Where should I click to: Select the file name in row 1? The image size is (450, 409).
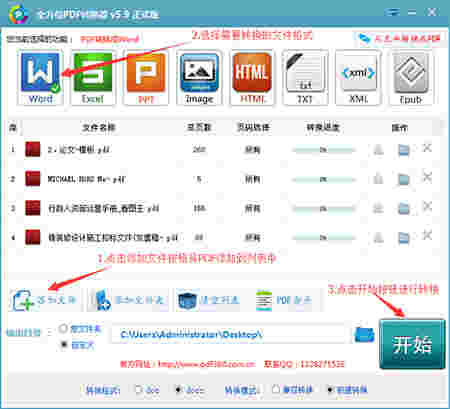(x=79, y=150)
